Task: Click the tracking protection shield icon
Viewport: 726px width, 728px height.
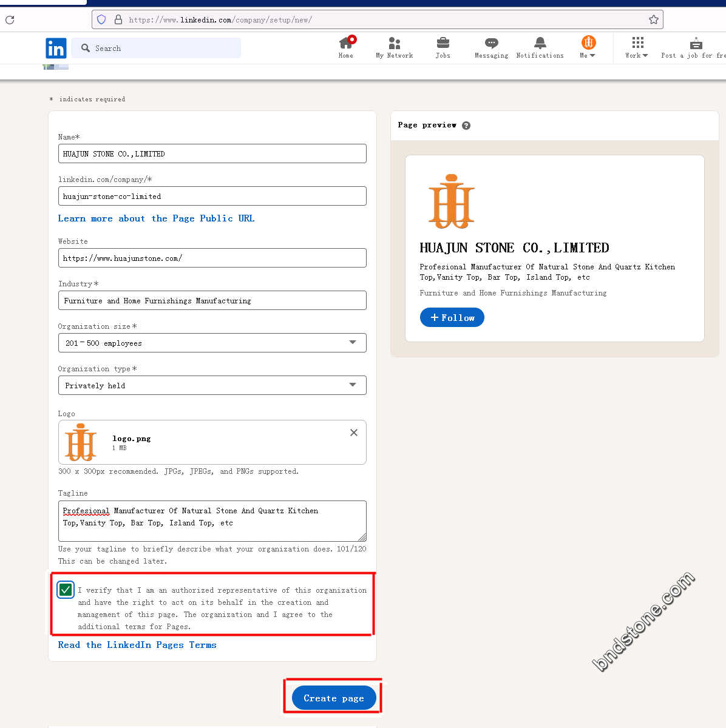Action: 101,19
